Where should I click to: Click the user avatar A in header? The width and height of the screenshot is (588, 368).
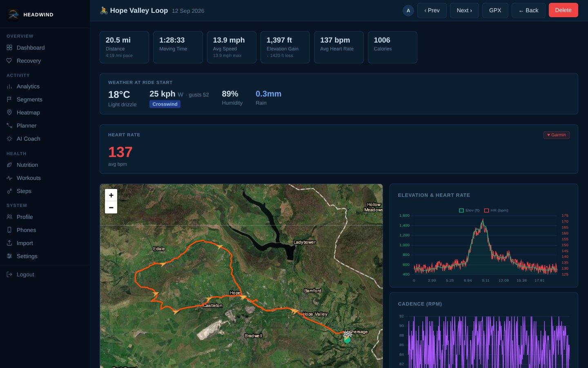tap(408, 11)
